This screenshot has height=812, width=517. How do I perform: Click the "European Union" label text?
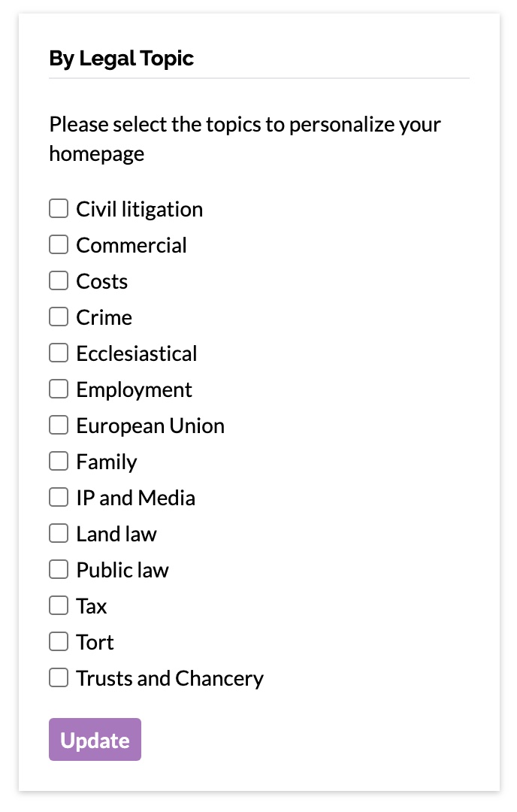pyautogui.click(x=150, y=426)
